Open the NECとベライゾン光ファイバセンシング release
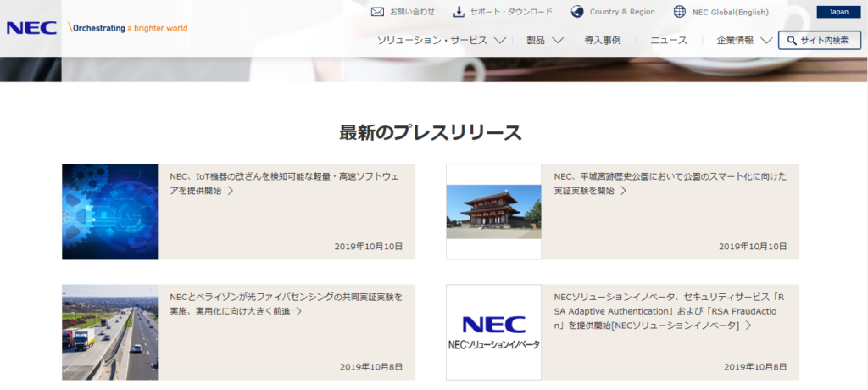The width and height of the screenshot is (868, 390). click(287, 304)
